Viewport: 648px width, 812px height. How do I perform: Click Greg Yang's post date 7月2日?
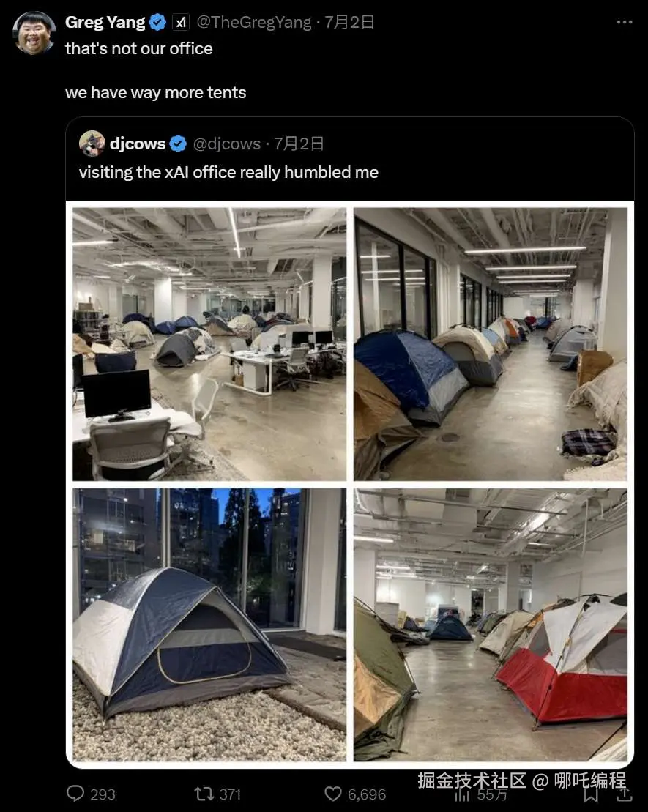[350, 22]
